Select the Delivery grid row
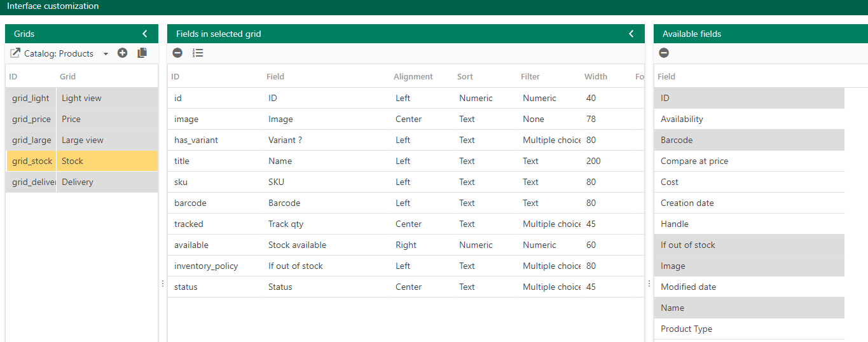This screenshot has height=342, width=868. click(x=81, y=182)
